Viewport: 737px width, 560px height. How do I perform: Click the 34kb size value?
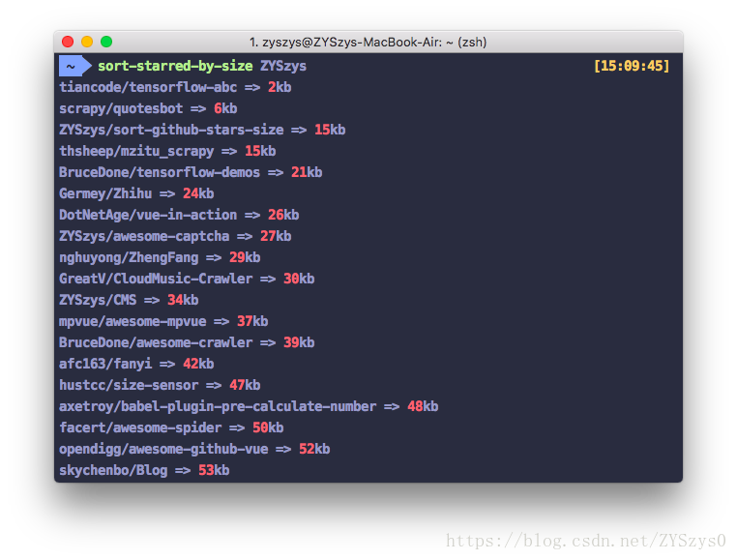click(183, 300)
